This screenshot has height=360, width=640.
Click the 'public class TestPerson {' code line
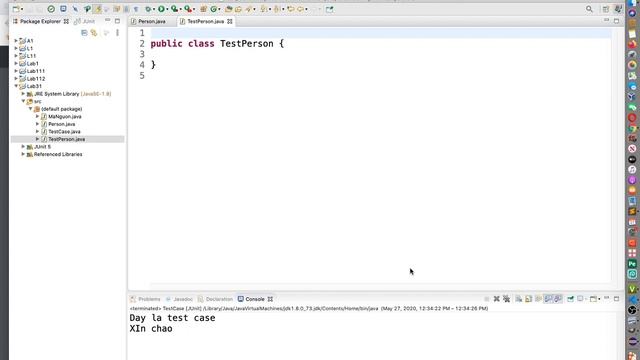click(x=217, y=44)
